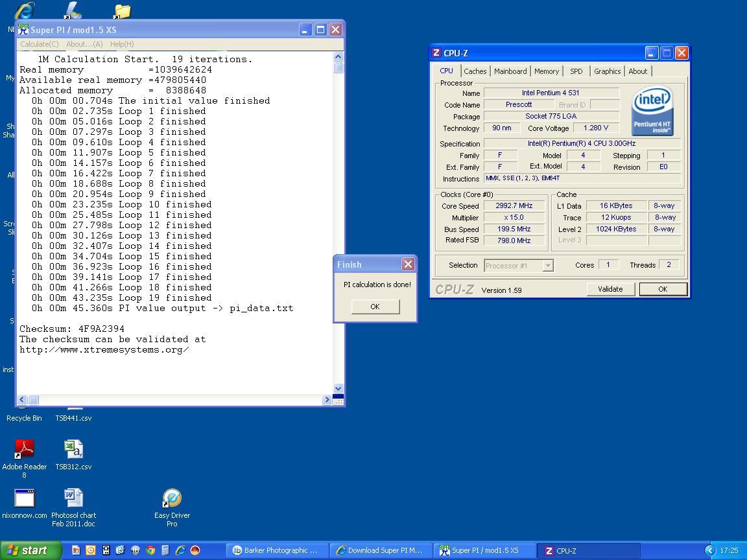Click the system clock showing 17:25

coord(729,550)
